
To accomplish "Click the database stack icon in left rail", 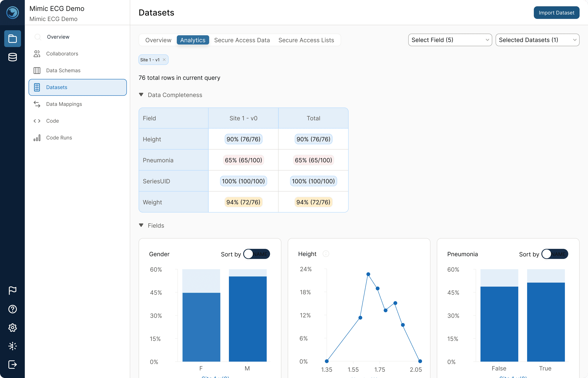I will tap(13, 57).
